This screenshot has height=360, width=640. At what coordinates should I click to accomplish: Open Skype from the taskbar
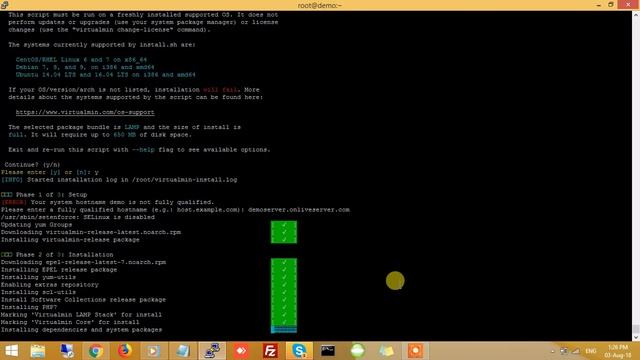(x=299, y=351)
